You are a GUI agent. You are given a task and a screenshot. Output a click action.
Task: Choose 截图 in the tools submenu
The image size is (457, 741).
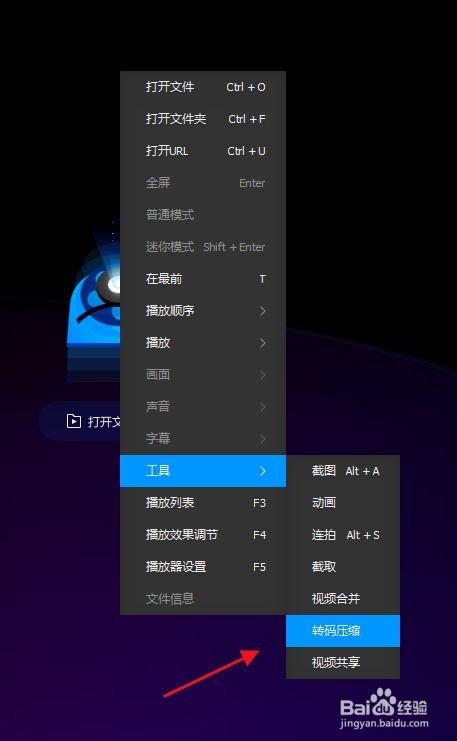click(343, 471)
